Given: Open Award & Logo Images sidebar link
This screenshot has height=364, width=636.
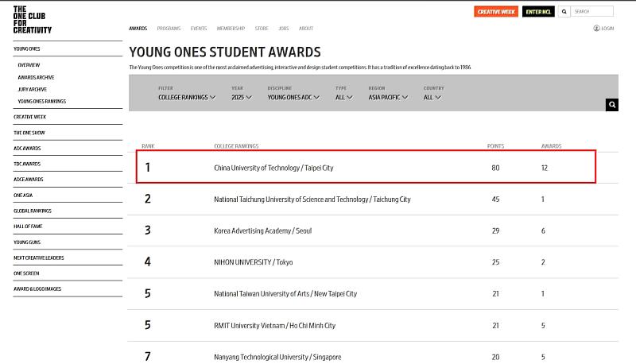Looking at the screenshot, I should tap(37, 289).
